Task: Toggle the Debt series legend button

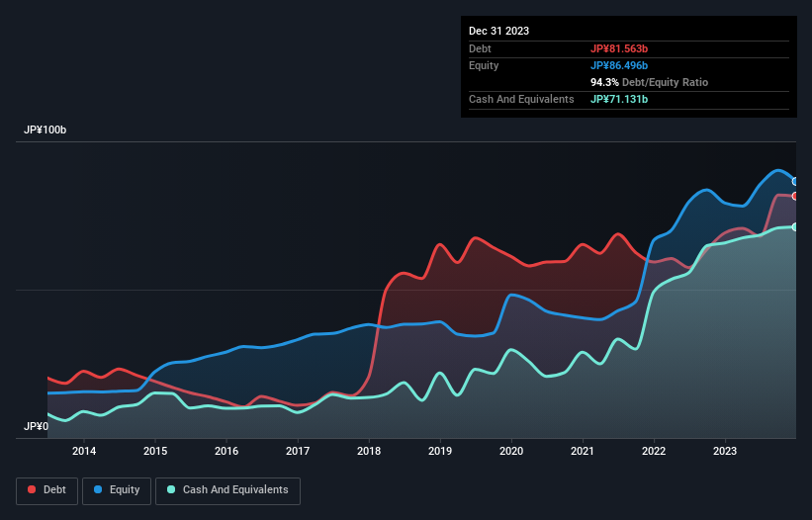Action: pos(46,490)
